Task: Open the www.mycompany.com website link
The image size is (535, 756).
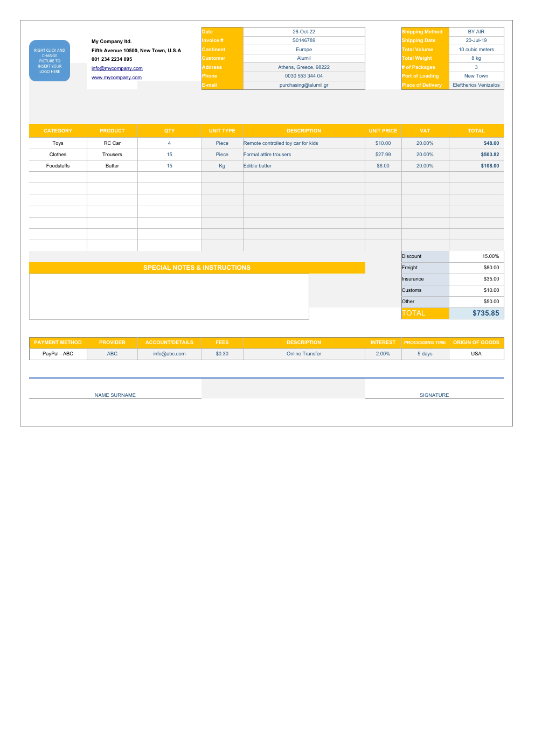Action: [116, 78]
